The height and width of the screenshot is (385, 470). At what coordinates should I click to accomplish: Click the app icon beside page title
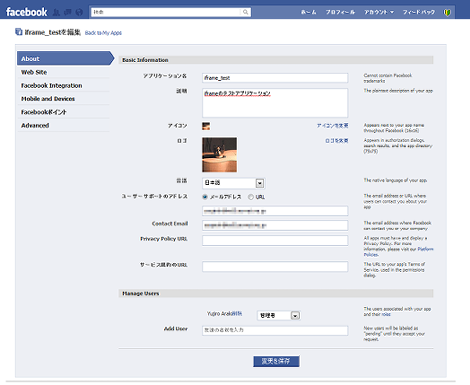(19, 32)
